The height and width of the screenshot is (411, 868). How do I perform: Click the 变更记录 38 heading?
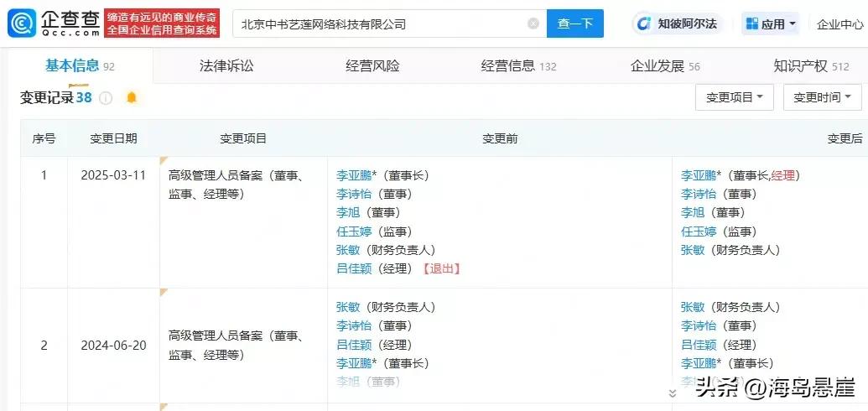tap(56, 97)
